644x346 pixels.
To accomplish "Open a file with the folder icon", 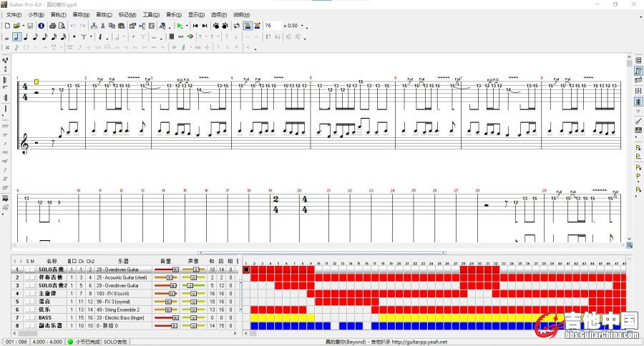I will click(x=17, y=26).
